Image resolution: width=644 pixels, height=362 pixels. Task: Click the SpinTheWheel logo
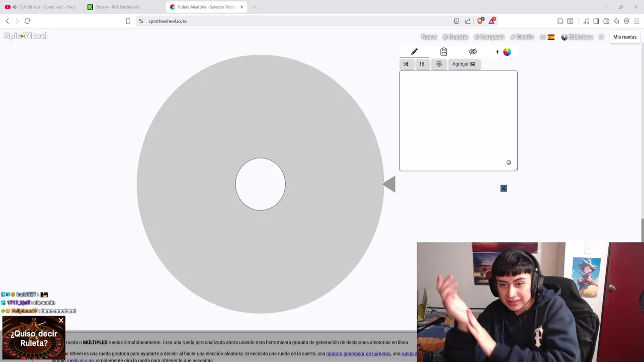(26, 36)
